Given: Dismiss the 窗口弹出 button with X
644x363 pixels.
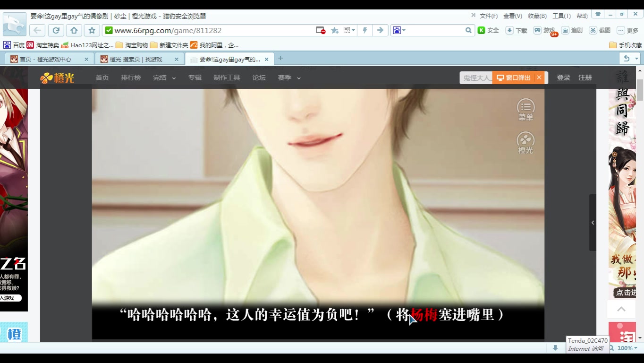Looking at the screenshot, I should tap(539, 78).
